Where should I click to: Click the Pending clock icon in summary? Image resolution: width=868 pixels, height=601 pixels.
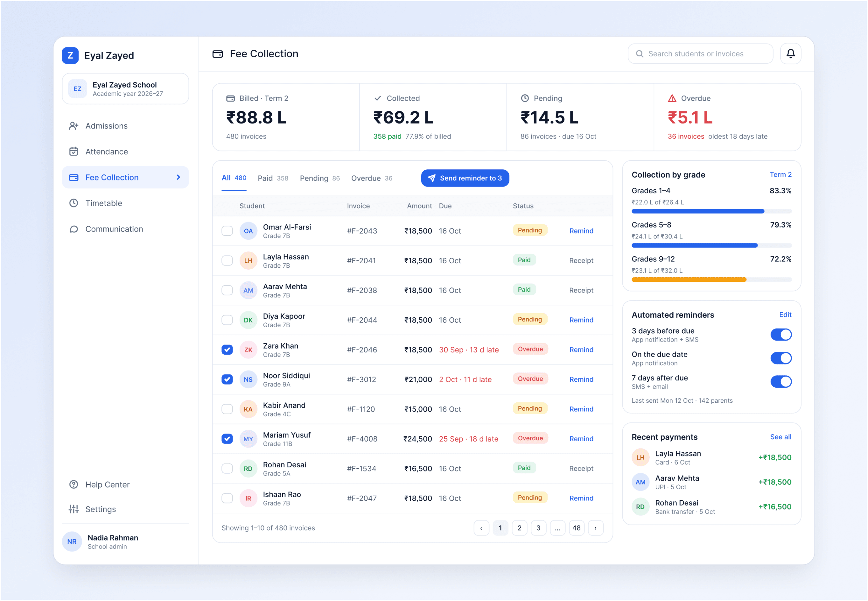[x=525, y=98]
